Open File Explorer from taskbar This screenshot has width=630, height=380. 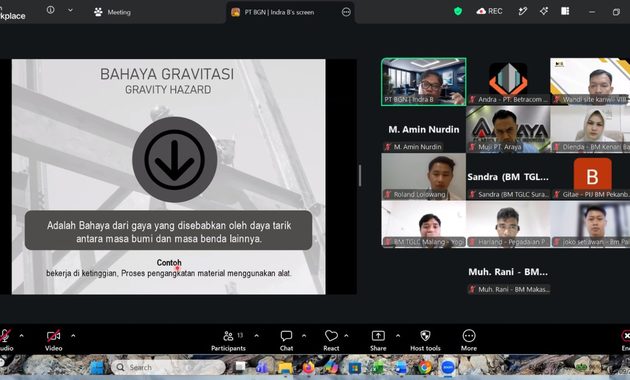coord(285,367)
